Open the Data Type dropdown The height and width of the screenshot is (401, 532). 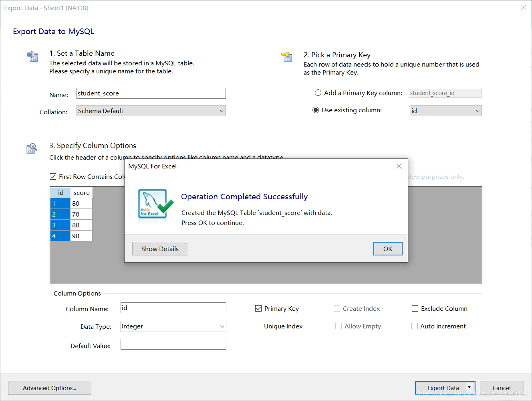tap(173, 326)
